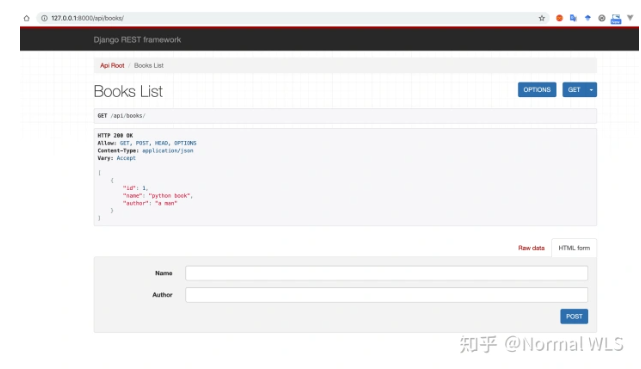Image resolution: width=641 pixels, height=369 pixels.
Task: Click the OPTIONS button
Action: coord(537,90)
